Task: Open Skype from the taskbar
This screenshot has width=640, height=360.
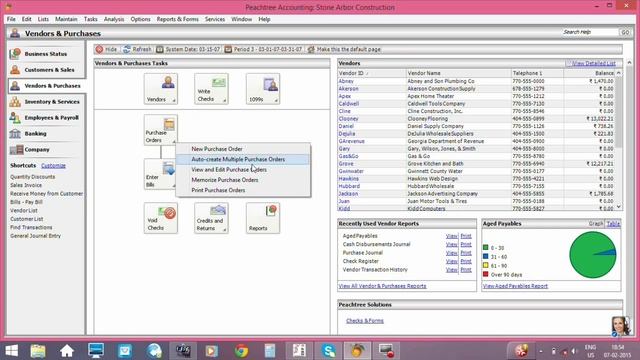Action: tap(328, 351)
